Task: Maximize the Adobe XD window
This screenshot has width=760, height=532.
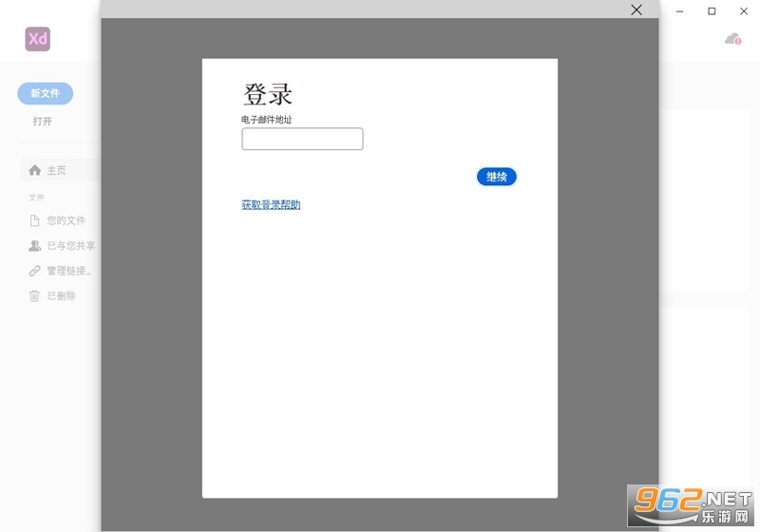Action: point(712,11)
